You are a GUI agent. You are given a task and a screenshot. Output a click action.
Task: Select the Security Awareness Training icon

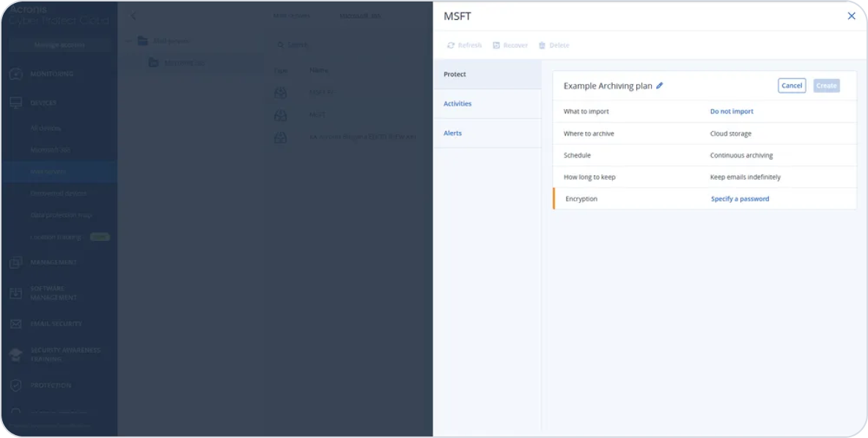15,353
